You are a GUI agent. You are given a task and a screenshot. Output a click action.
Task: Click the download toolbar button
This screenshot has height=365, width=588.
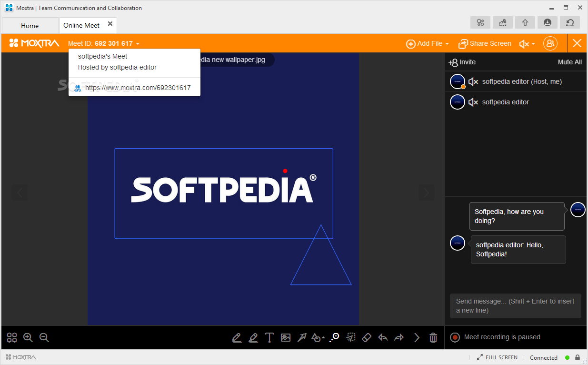click(548, 22)
